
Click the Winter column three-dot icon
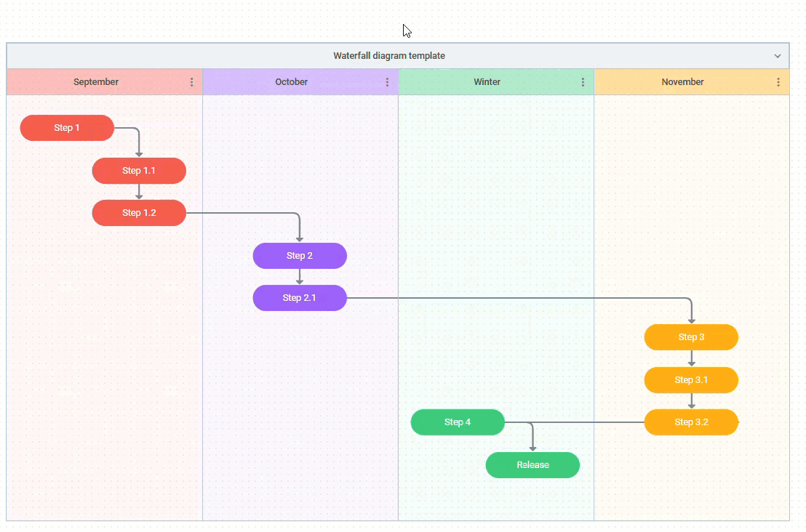[x=583, y=82]
